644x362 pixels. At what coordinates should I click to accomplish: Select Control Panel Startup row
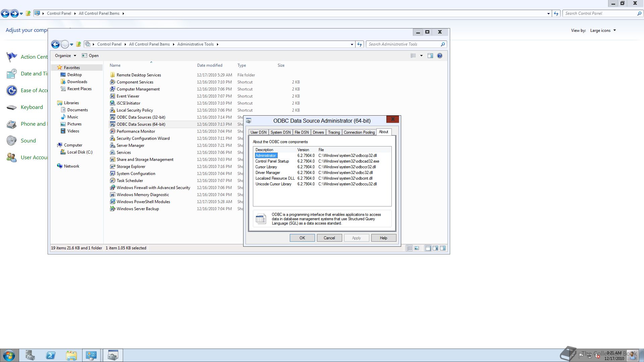click(322, 161)
